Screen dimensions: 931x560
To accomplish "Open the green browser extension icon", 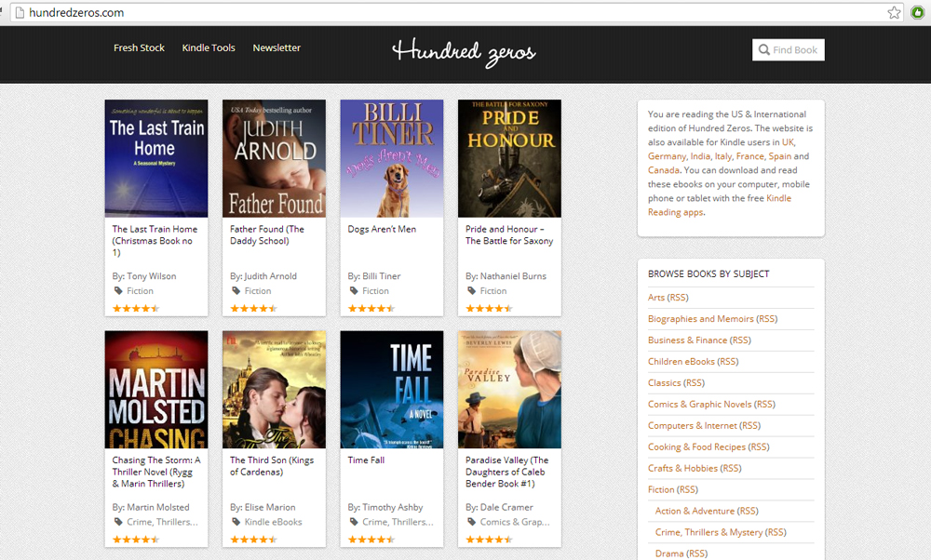I will (917, 12).
